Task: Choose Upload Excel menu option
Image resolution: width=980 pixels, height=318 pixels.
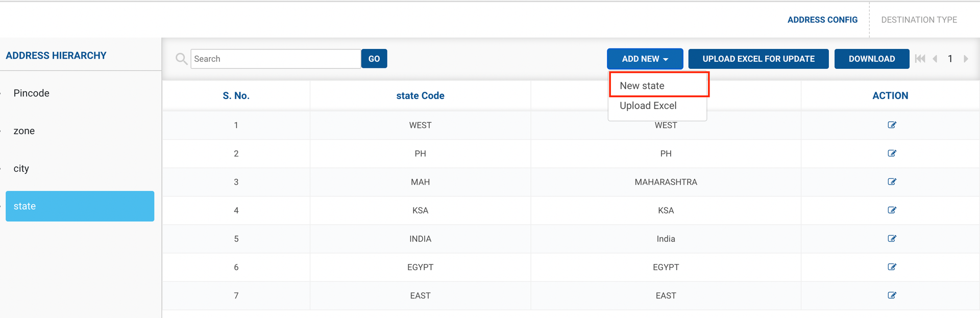Action: coord(648,105)
